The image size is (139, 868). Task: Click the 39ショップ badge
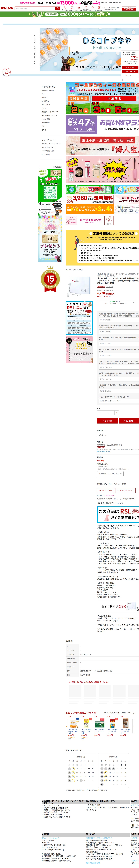click(110, 287)
